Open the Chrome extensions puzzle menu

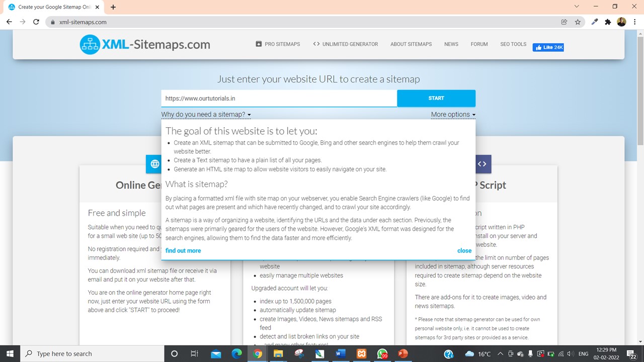coord(608,22)
